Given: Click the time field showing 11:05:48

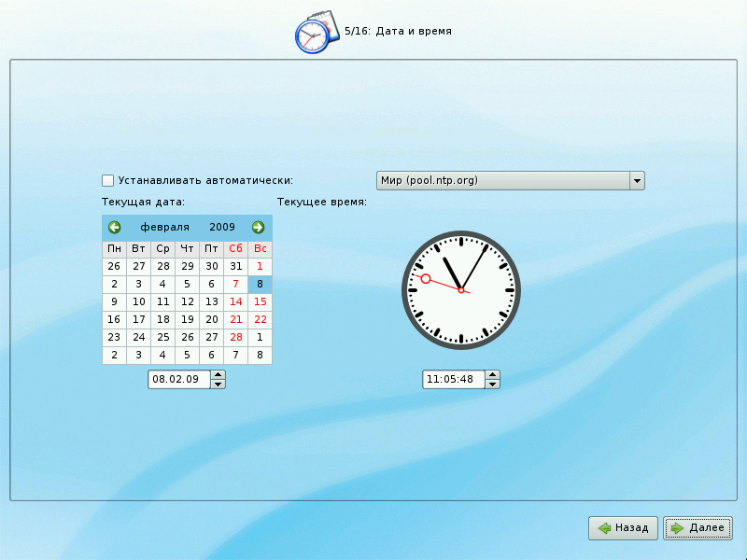Looking at the screenshot, I should (453, 380).
